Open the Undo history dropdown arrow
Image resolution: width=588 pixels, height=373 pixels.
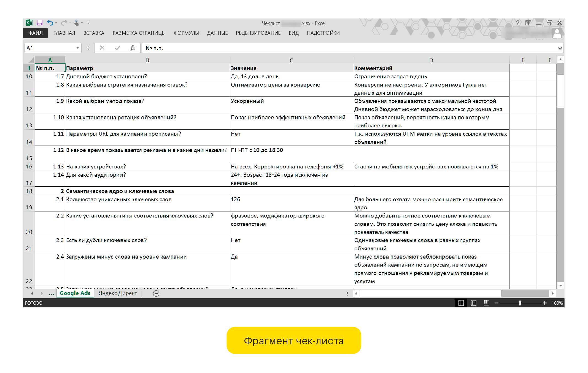(56, 23)
